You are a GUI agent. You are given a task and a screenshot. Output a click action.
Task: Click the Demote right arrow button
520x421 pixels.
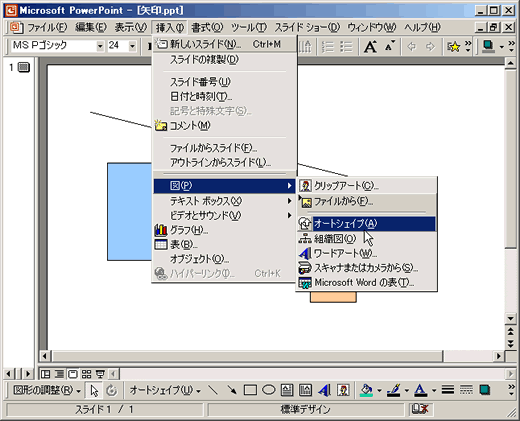431,47
